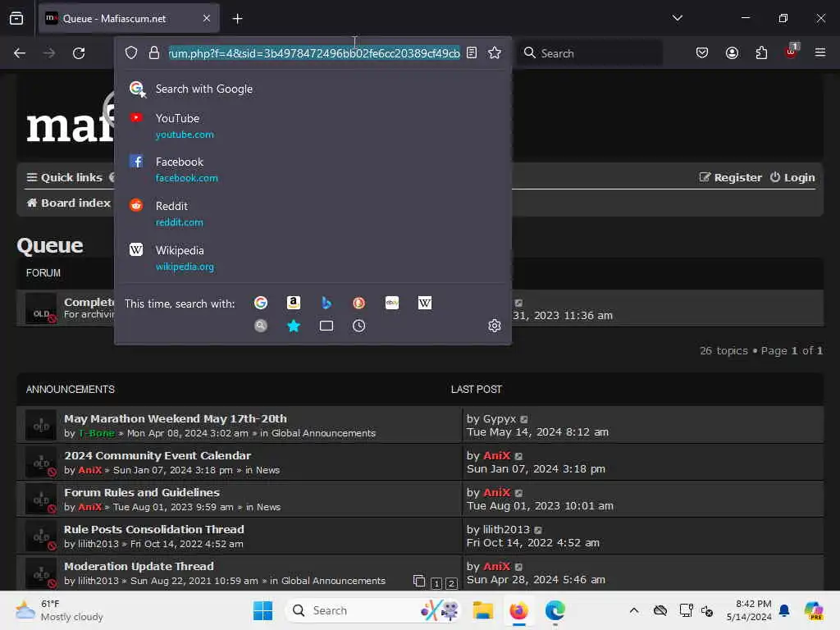840x630 pixels.
Task: Click the Login link
Action: [792, 177]
